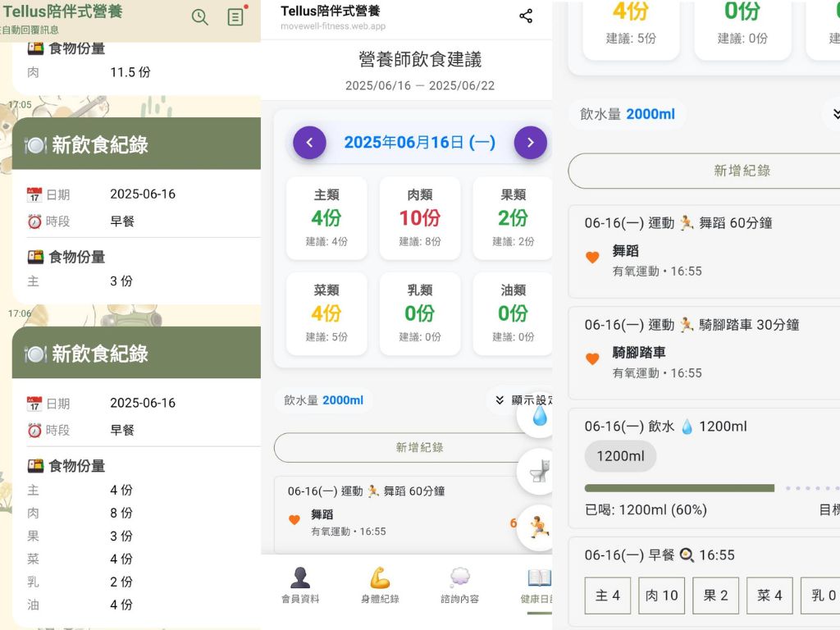Click the 乳 0 breakfast box
This screenshot has height=630, width=840.
point(820,596)
